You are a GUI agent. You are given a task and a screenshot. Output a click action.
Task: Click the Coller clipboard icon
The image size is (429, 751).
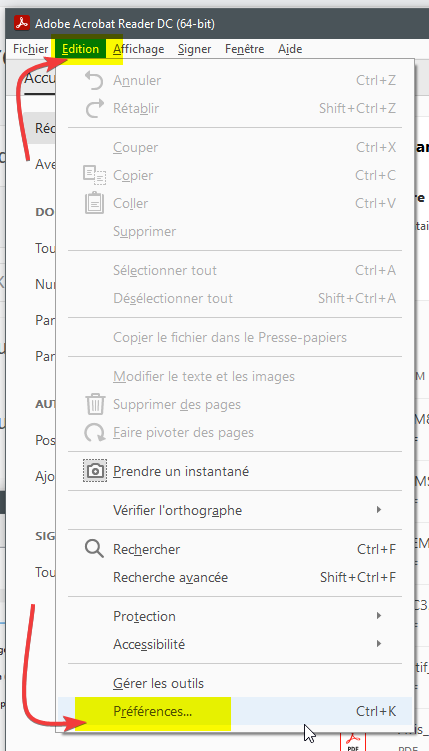coord(94,203)
